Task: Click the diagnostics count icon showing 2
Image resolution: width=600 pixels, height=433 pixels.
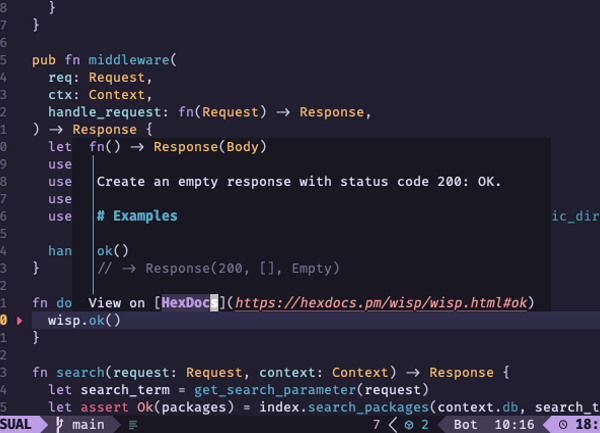Action: (x=411, y=425)
